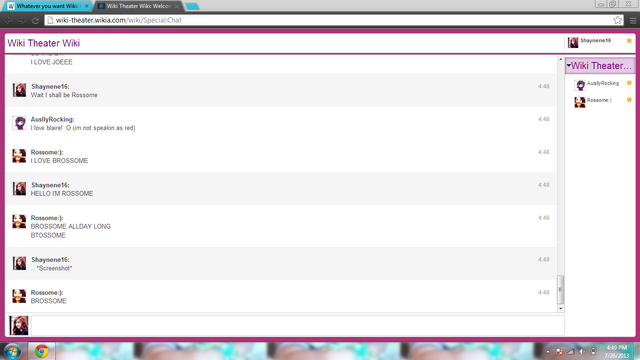The width and height of the screenshot is (640, 360).
Task: Click star beside Rossome:) in list
Action: pos(629,100)
